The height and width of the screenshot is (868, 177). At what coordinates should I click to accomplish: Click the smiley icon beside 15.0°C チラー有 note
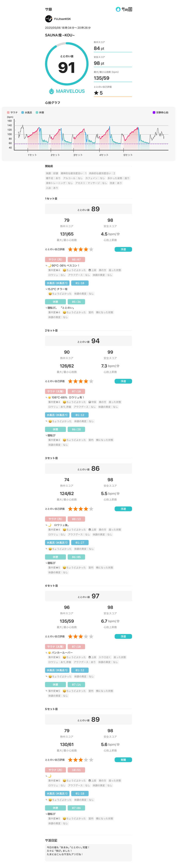(50, 294)
